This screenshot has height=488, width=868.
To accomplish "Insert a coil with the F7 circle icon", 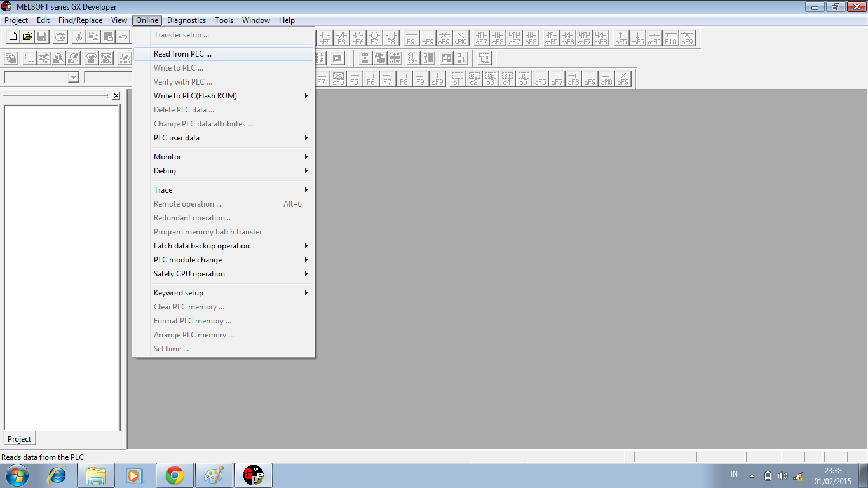I will [375, 38].
